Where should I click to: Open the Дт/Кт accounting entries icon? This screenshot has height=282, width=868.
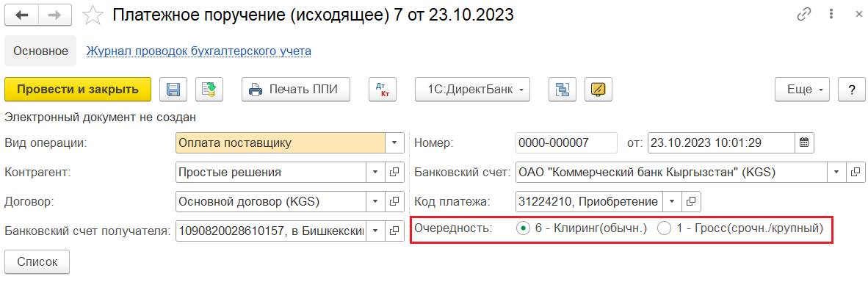coord(383,89)
